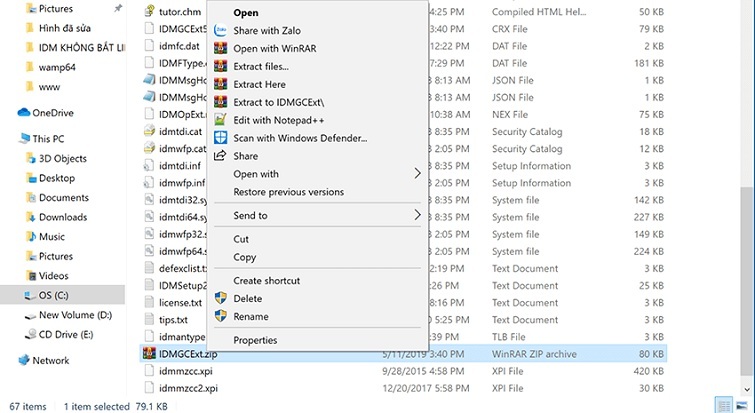This screenshot has height=413, width=755.
Task: Click the shield icon beside Delete
Action: (x=220, y=298)
